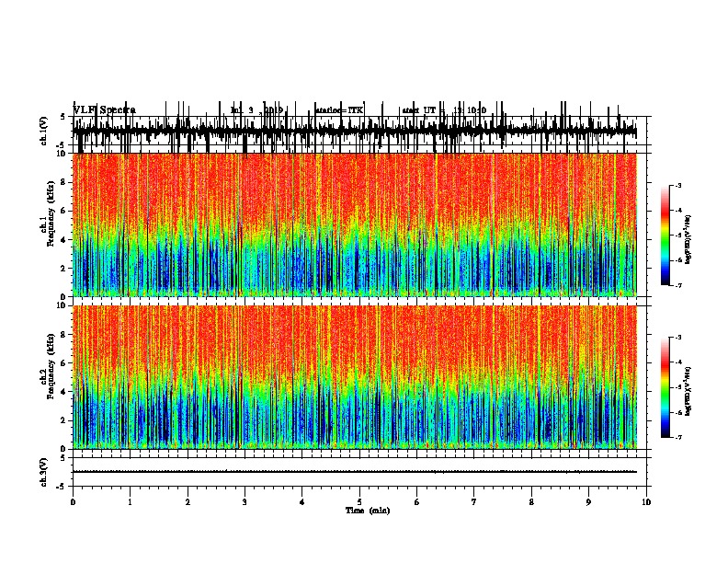Image resolution: width=728 pixels, height=563 pixels.
Task: Click the 'ch.3(V)' axis label
Action: 43,472
